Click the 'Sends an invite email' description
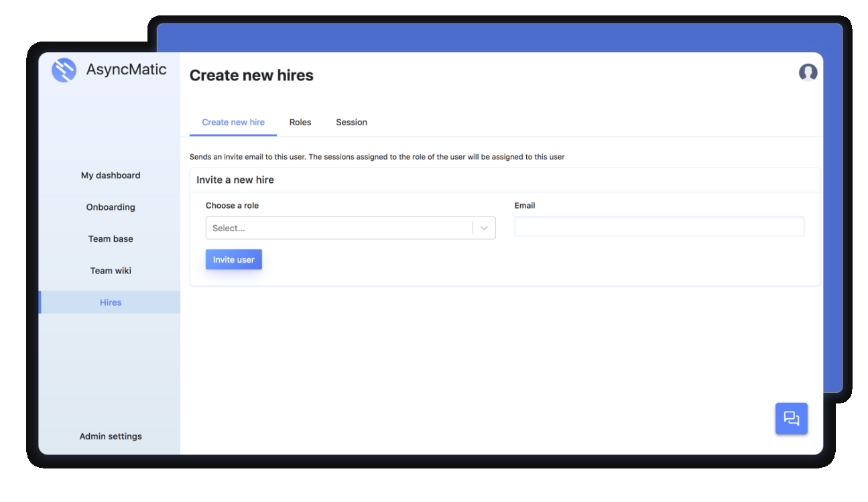This screenshot has height=502, width=868. click(x=377, y=157)
